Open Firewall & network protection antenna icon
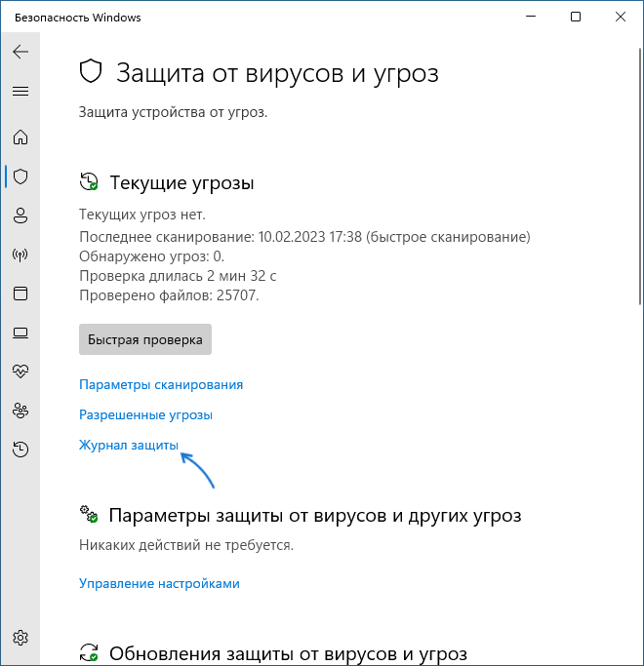644x666 pixels. coord(20,255)
